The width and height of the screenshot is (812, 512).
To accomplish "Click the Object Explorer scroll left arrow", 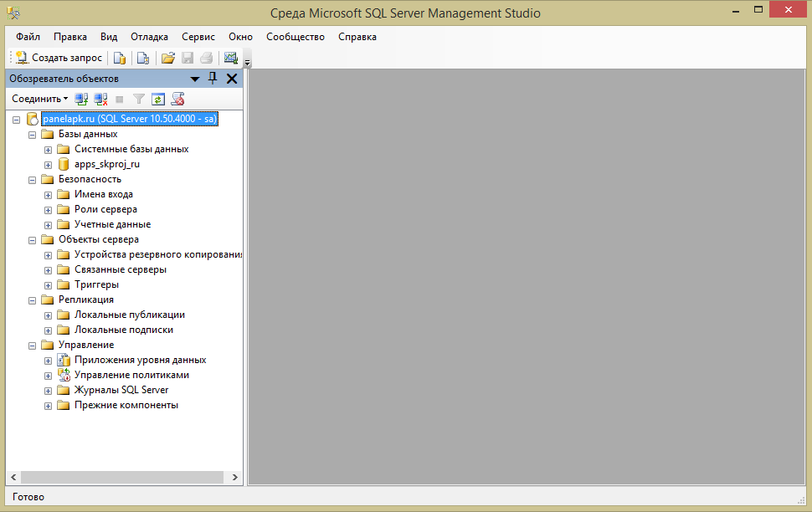I will pos(14,478).
